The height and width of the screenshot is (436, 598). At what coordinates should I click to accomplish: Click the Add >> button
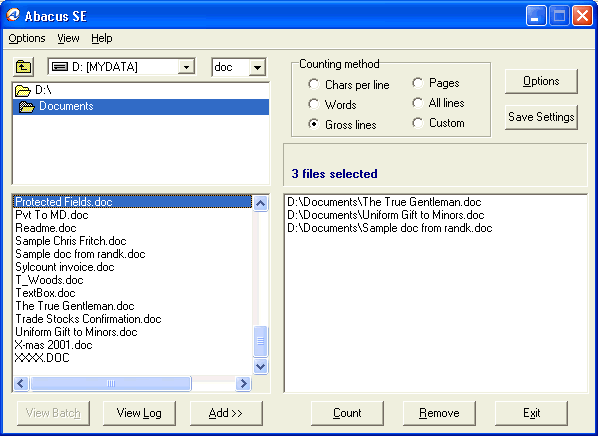[x=226, y=413]
